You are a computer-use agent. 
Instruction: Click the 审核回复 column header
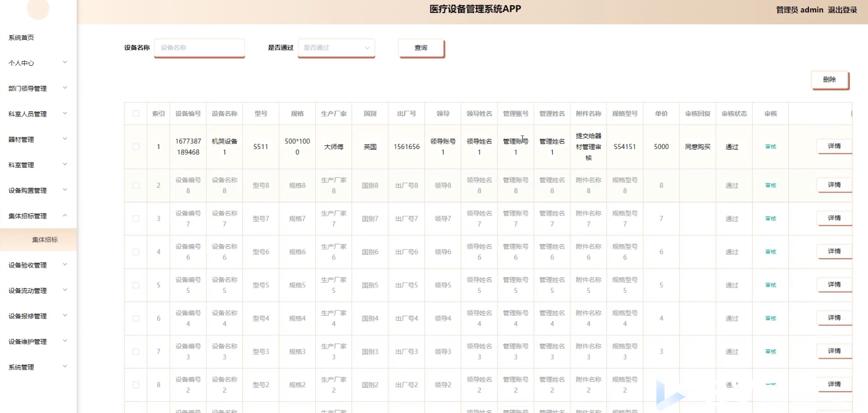698,114
